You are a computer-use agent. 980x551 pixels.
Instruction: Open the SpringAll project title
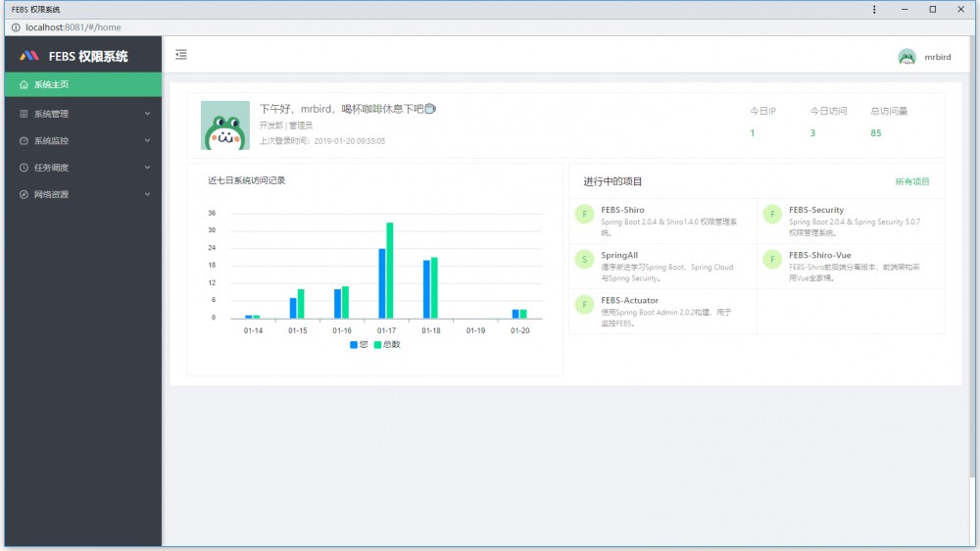(x=619, y=255)
